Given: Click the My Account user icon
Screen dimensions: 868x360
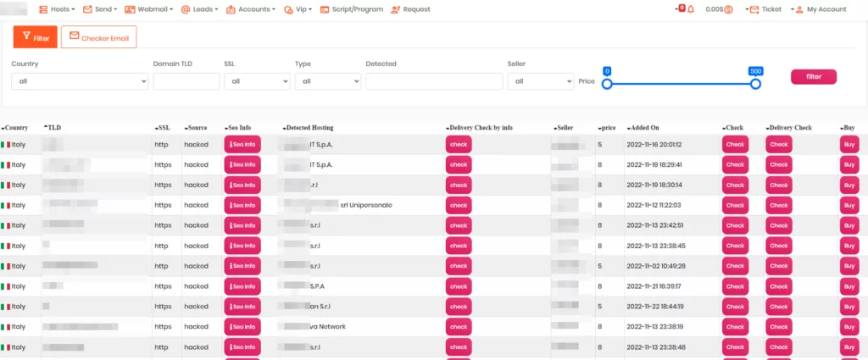Looking at the screenshot, I should pos(798,9).
